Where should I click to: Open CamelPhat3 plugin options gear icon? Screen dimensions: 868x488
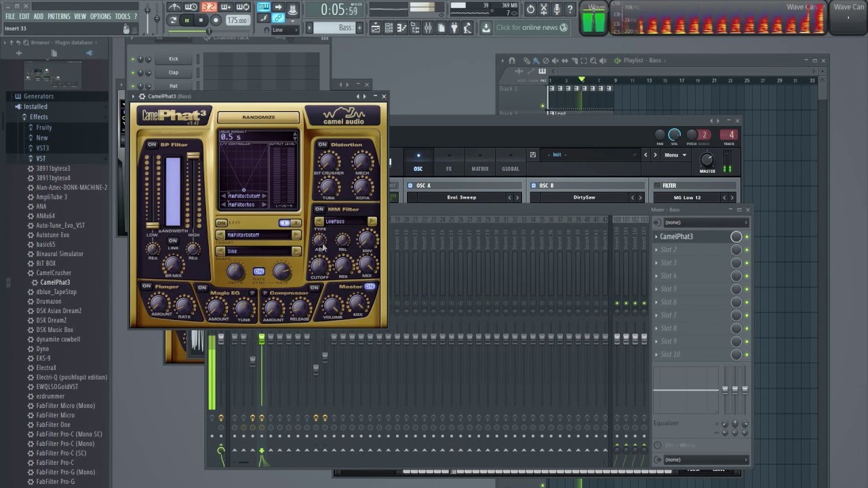[142, 96]
